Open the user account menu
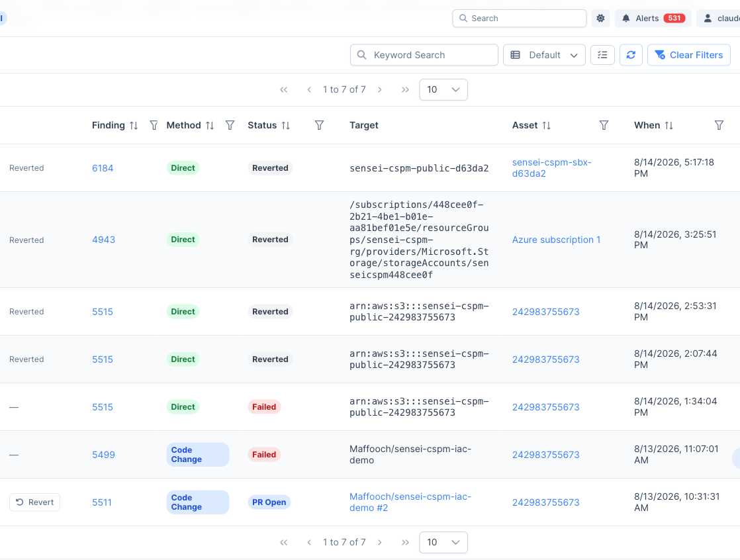The image size is (740, 560). click(x=719, y=19)
